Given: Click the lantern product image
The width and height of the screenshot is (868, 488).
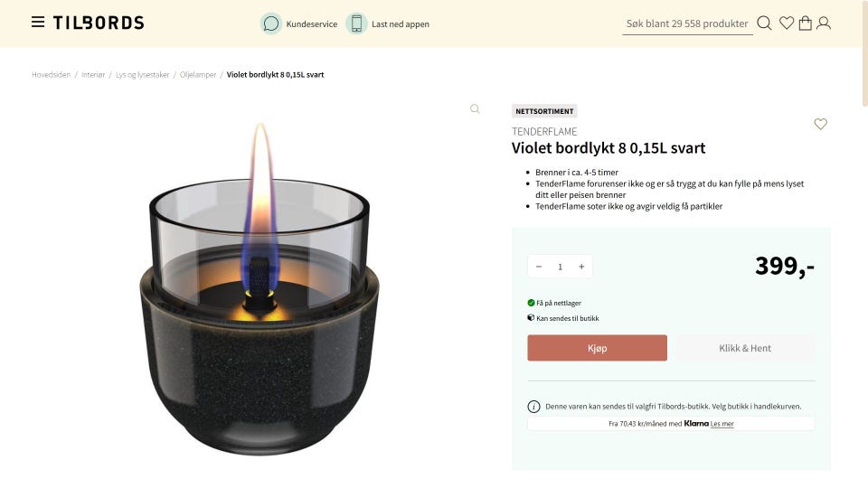Looking at the screenshot, I should tap(259, 287).
